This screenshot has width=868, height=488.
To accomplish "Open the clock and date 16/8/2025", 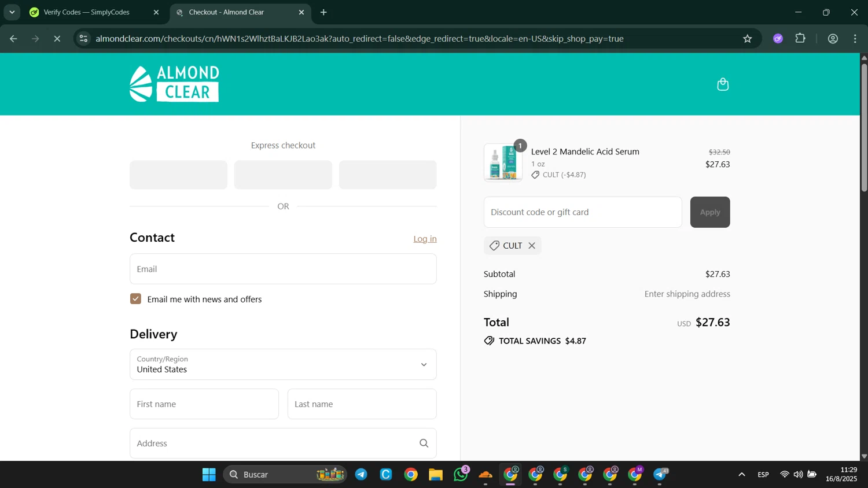I will click(x=841, y=475).
